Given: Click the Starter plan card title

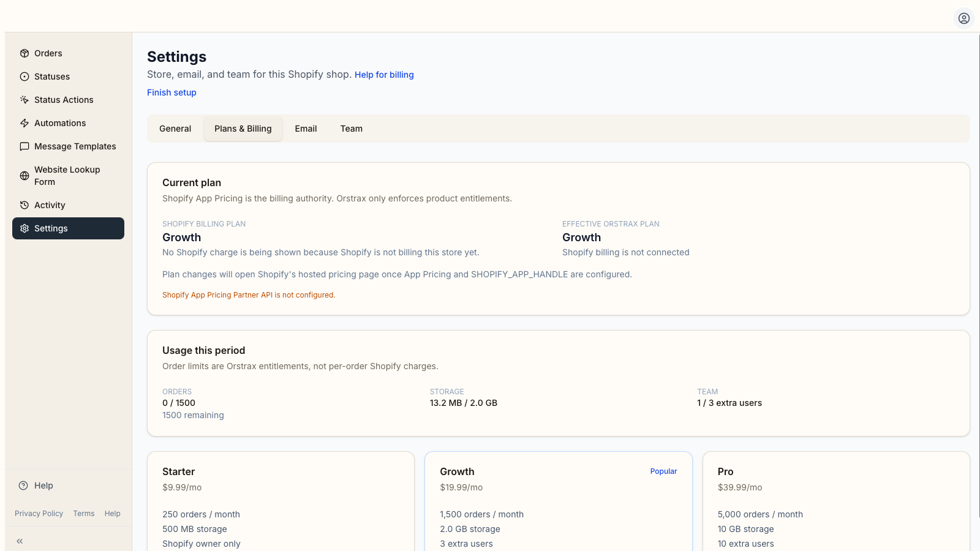Looking at the screenshot, I should click(178, 471).
